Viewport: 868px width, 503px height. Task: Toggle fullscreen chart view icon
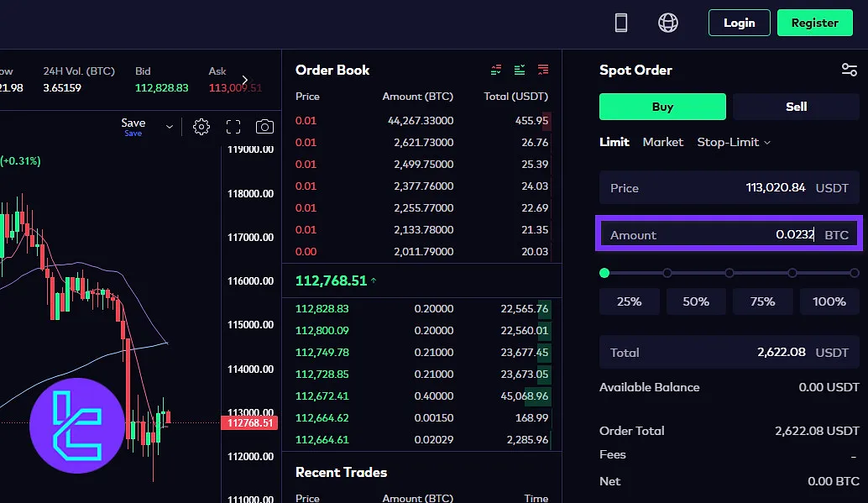233,127
